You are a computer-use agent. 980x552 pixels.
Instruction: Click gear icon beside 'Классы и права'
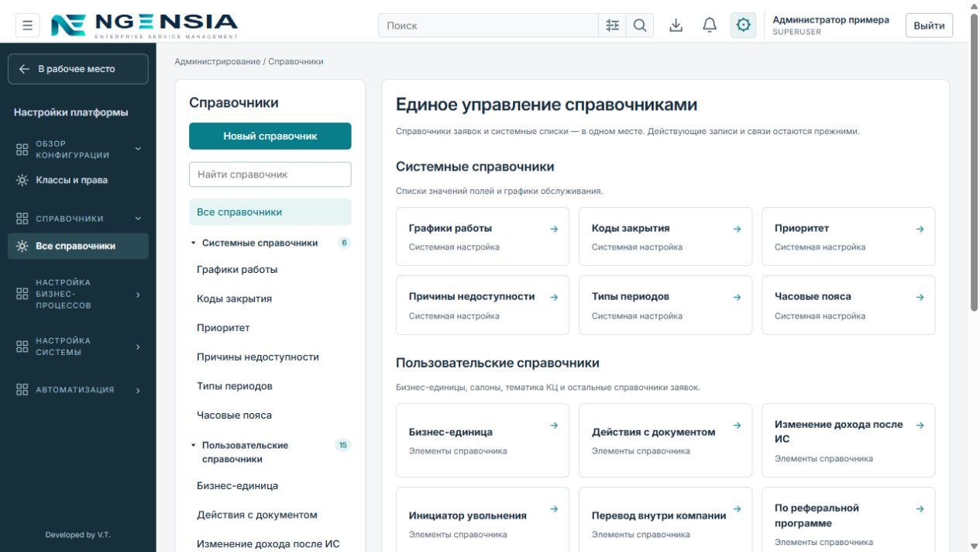click(22, 180)
